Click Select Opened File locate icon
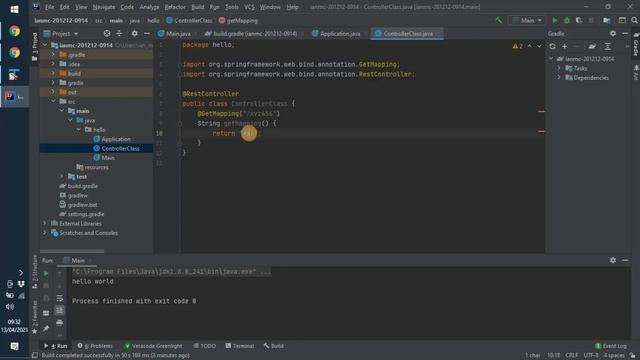 coord(107,33)
